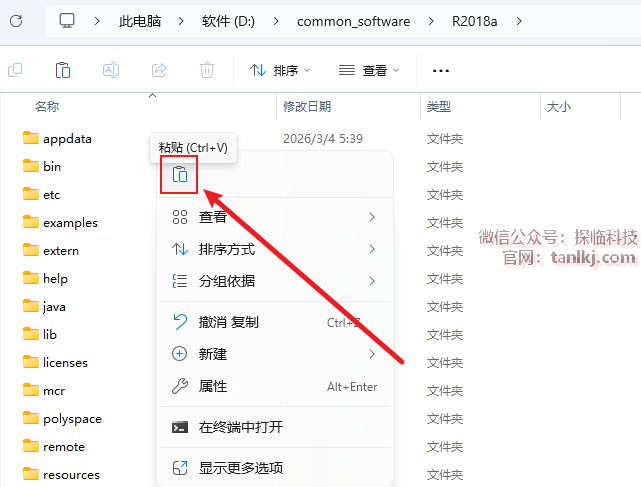The height and width of the screenshot is (487, 641).
Task: Click common_software in the address breadcrumb
Action: tap(353, 21)
